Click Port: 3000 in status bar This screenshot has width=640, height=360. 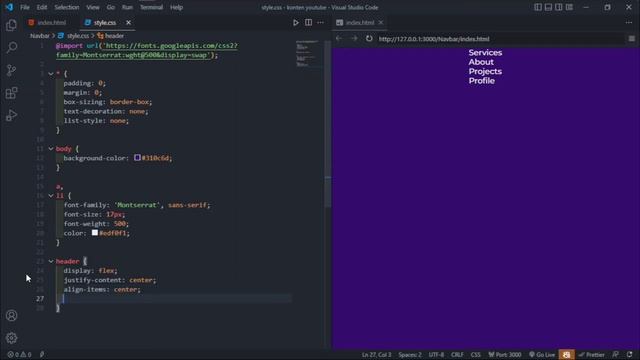coord(505,355)
